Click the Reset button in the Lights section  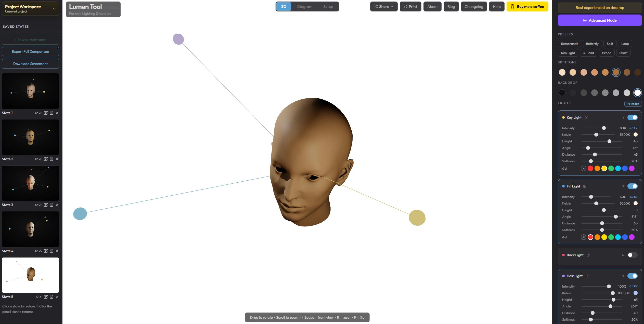pos(633,104)
